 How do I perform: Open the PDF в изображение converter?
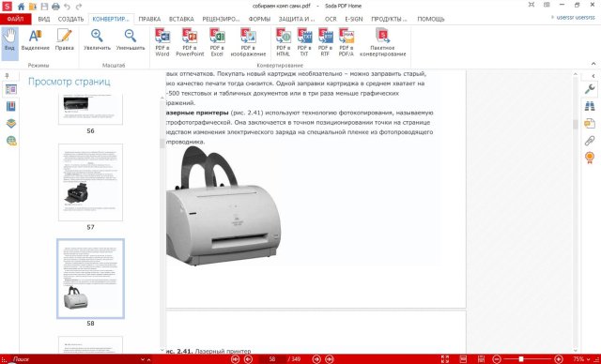[248, 42]
